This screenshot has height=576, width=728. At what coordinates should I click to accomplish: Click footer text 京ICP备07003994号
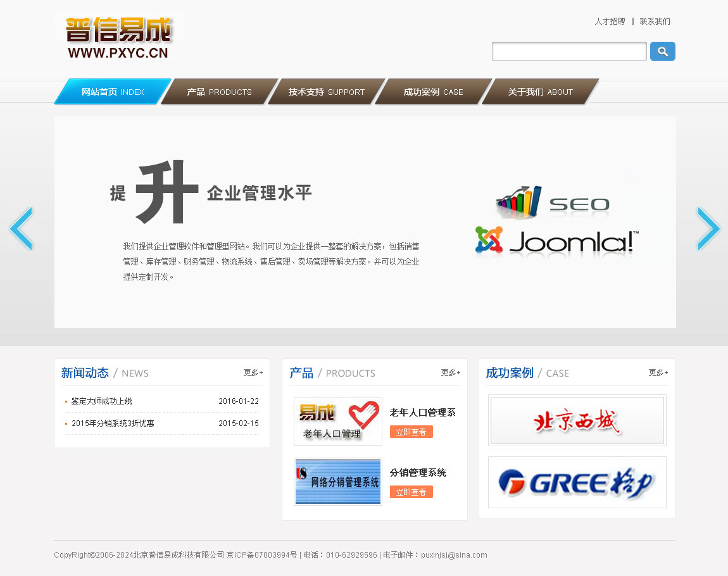262,555
